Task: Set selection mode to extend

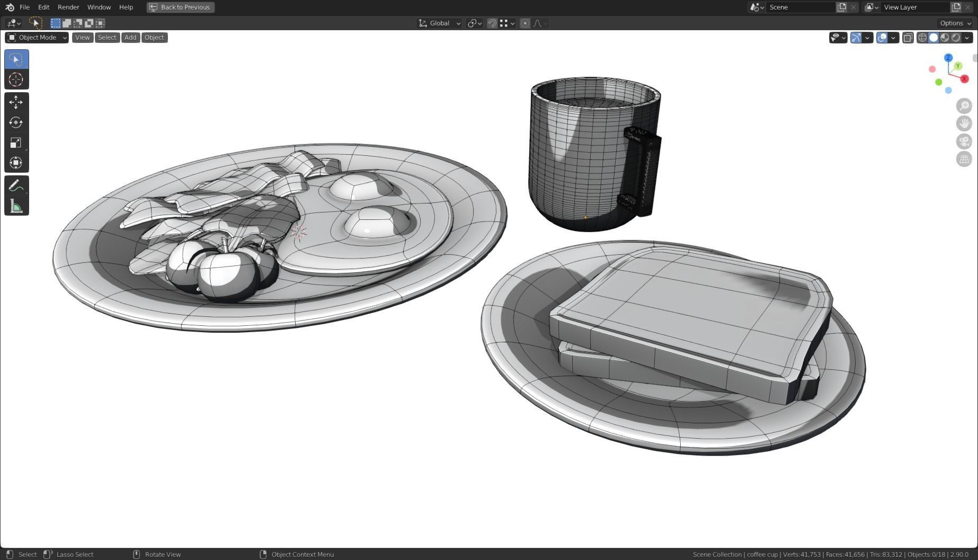Action: click(x=67, y=23)
